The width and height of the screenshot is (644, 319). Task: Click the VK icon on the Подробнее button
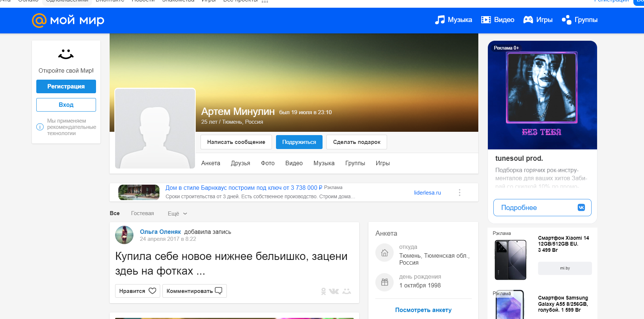click(581, 207)
